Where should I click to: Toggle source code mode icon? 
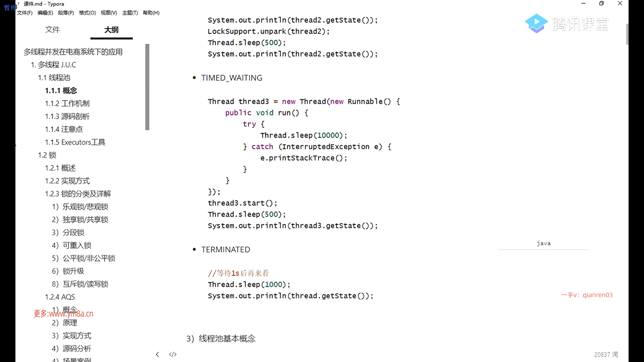(173, 354)
